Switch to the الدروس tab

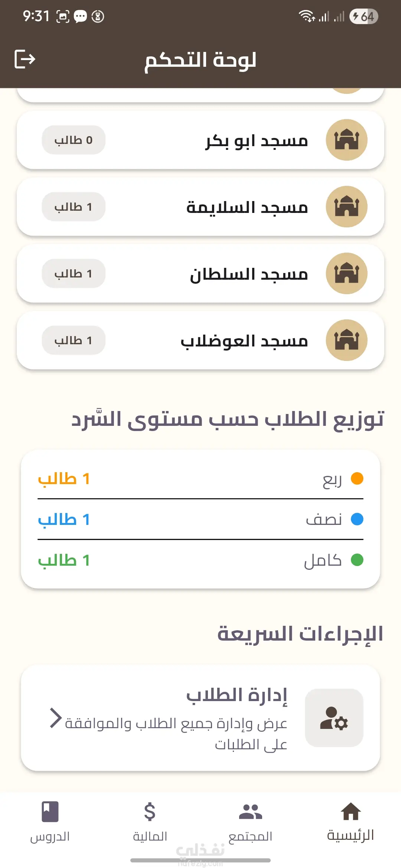[50, 836]
